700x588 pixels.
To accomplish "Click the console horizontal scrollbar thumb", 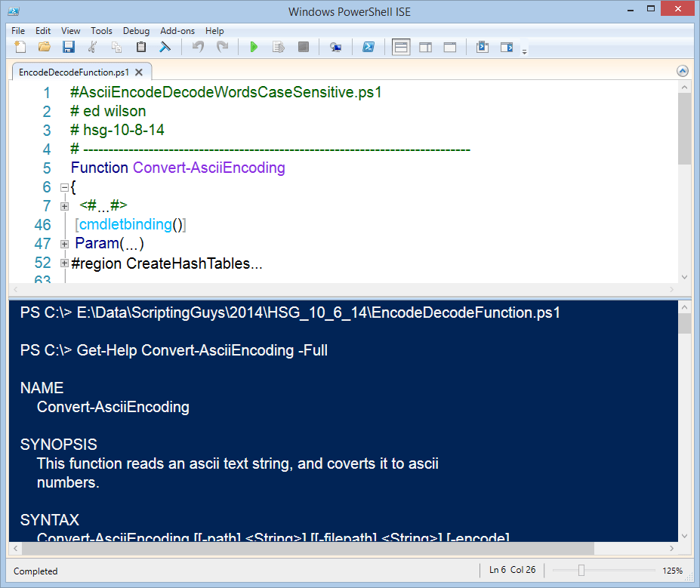I will 308,548.
